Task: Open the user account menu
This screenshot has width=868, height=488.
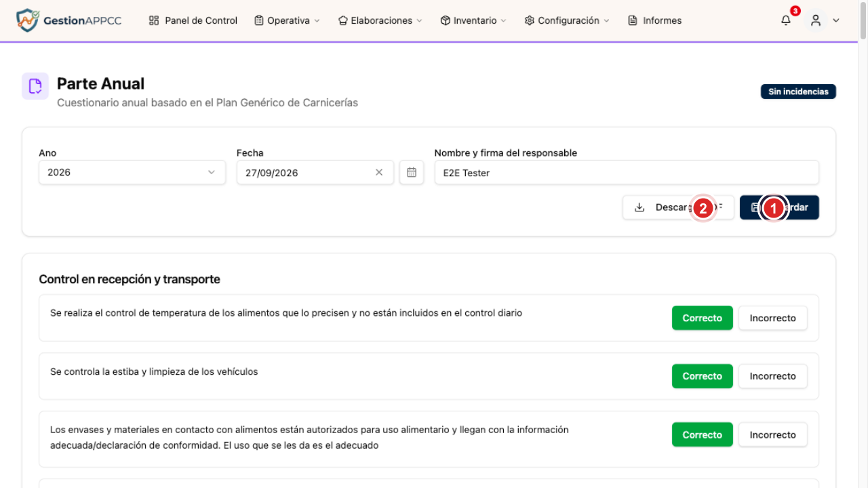Action: tap(824, 20)
